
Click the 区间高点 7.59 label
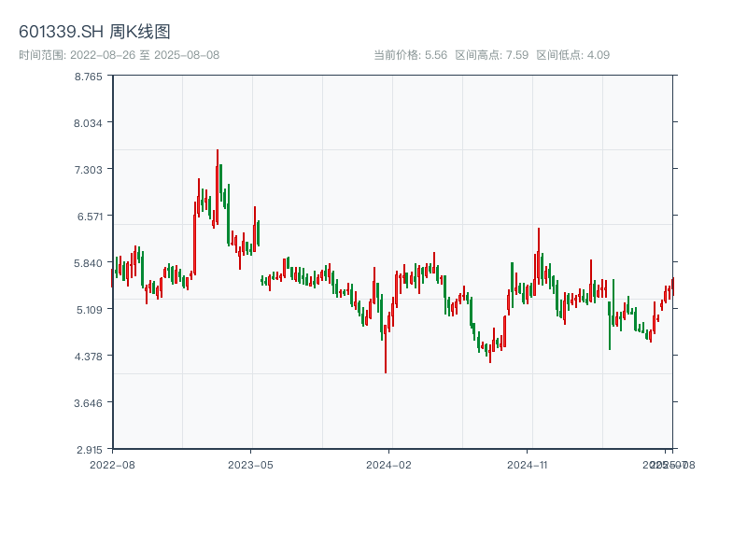pos(491,55)
